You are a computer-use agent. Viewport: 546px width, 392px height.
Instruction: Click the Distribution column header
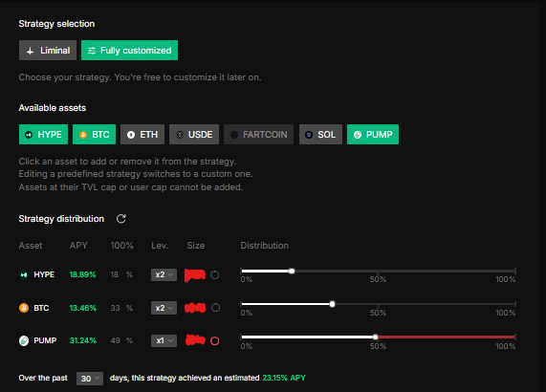[x=264, y=246]
